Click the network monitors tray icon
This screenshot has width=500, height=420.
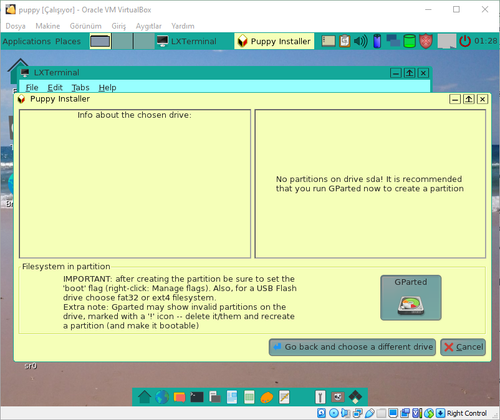point(393,41)
